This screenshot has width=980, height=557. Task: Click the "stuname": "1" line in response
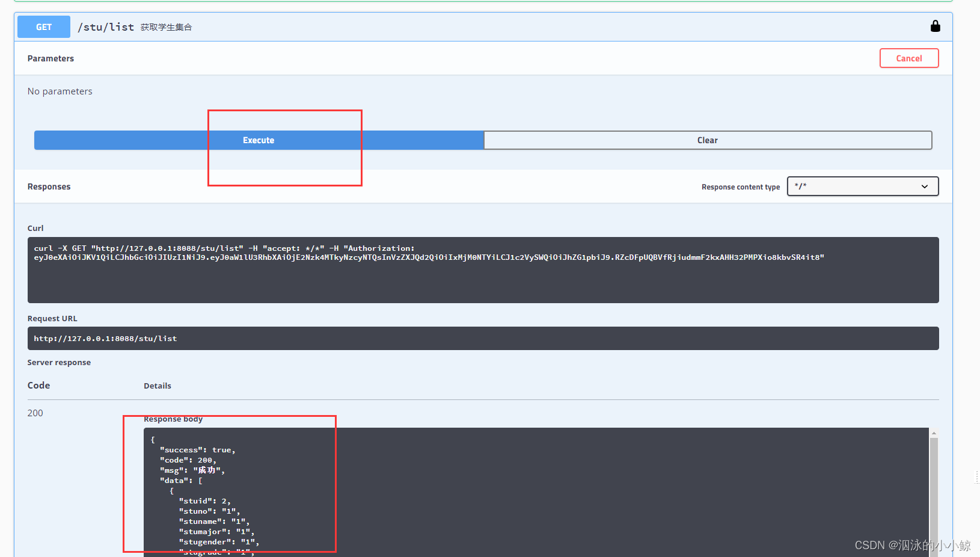214,522
